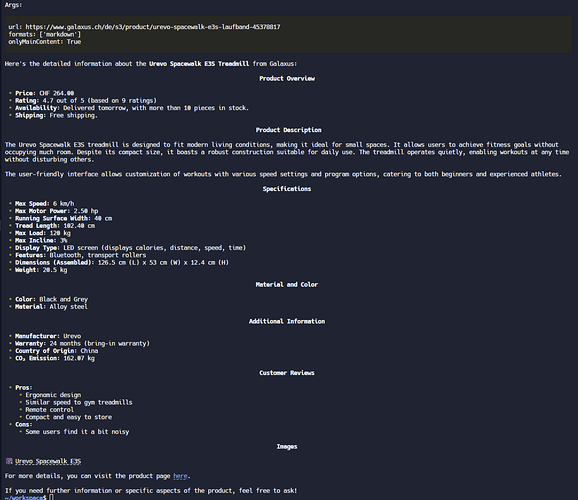The image size is (578, 500).
Task: Click bold Urevo Spacewalk E3S Treadmill title text
Action: [x=199, y=63]
